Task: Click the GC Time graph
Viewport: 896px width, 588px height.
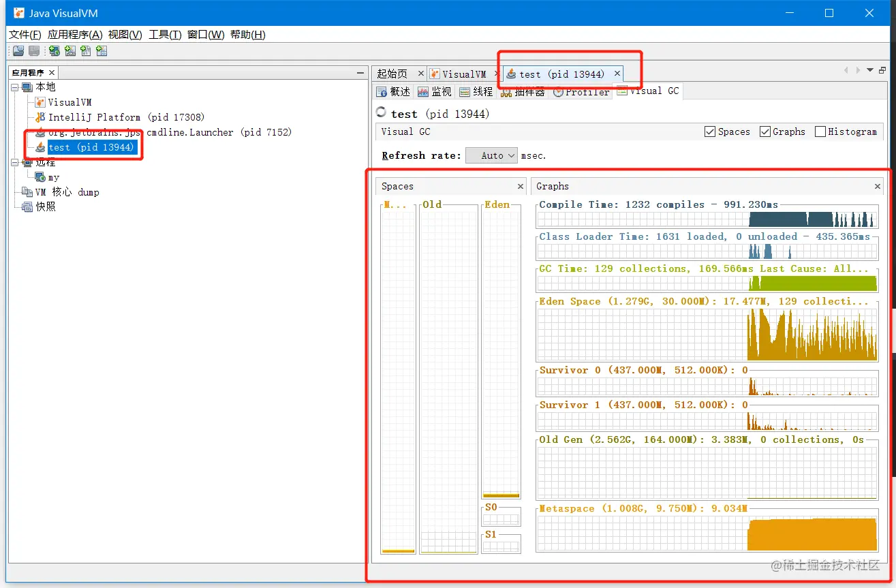Action: click(x=707, y=283)
